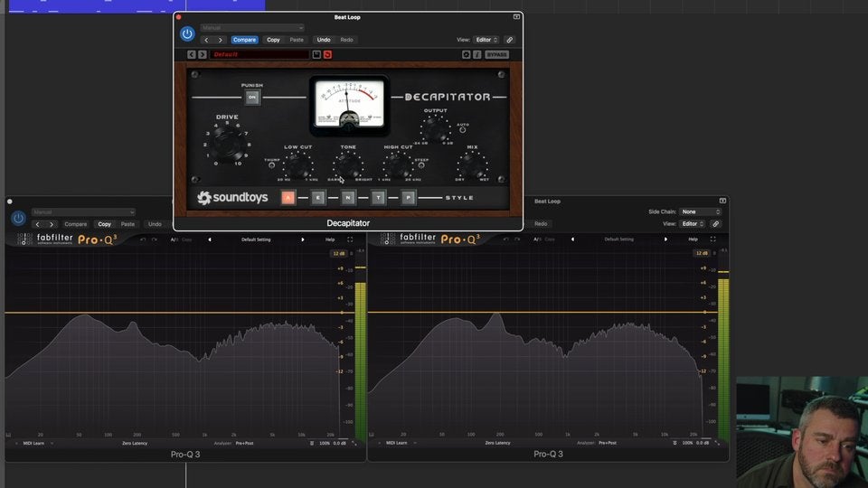Click Paste in Decapitator window header
This screenshot has height=488, width=868.
(297, 40)
